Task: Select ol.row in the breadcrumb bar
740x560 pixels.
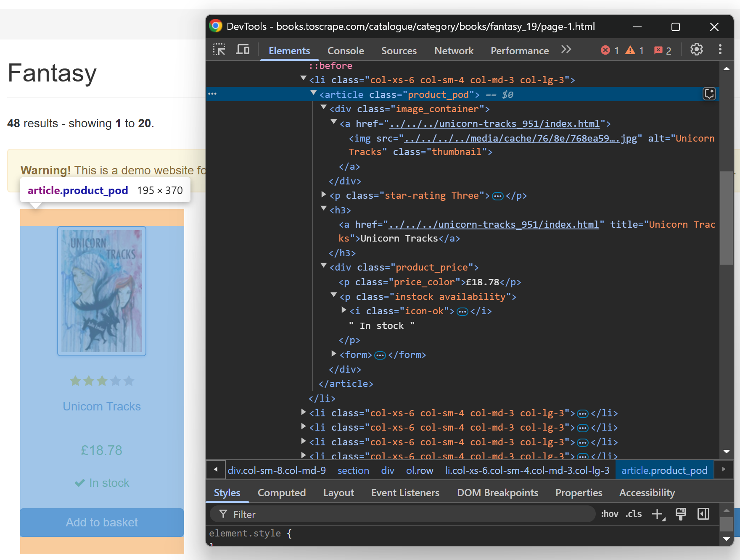Action: tap(419, 470)
